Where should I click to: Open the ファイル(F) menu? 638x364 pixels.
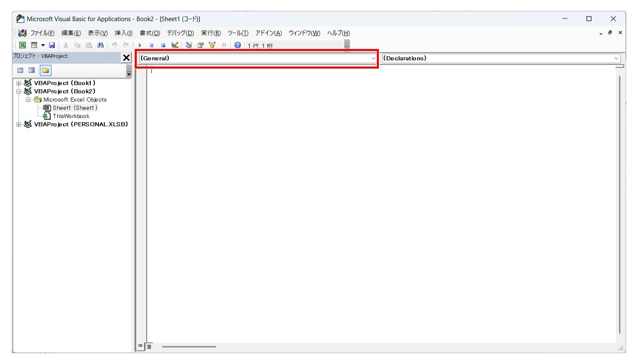pos(42,33)
